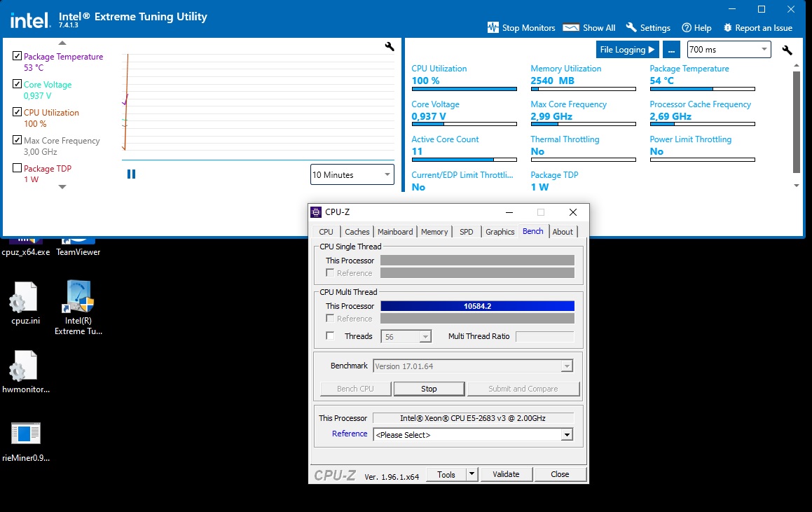Stop the CPU-Z benchmark
812x512 pixels.
pyautogui.click(x=429, y=389)
